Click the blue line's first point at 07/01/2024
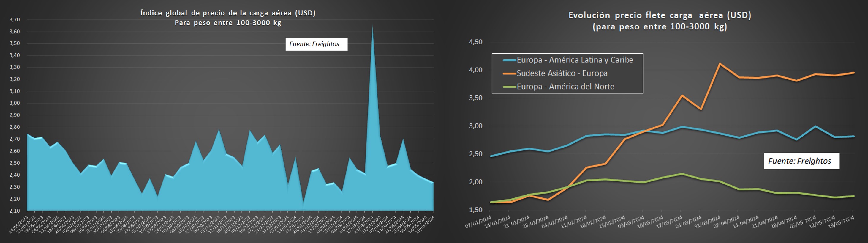Screen dimensions: 868x243 coord(490,156)
